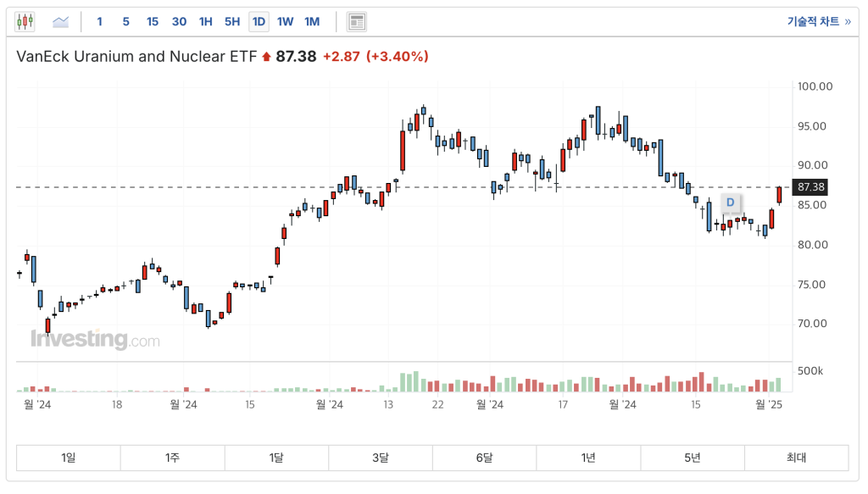This screenshot has height=494, width=868.
Task: Select the candlestick chart type icon
Action: tap(25, 21)
